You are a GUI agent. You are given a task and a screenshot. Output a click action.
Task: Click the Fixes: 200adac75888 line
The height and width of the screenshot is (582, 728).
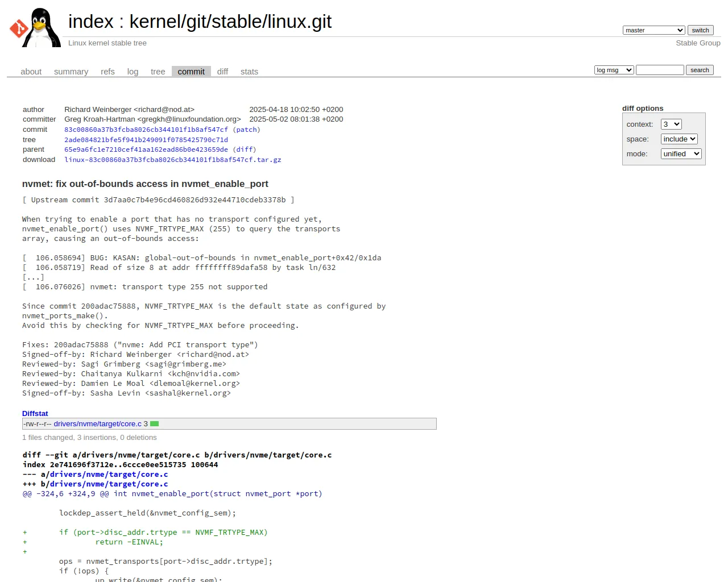(x=140, y=344)
